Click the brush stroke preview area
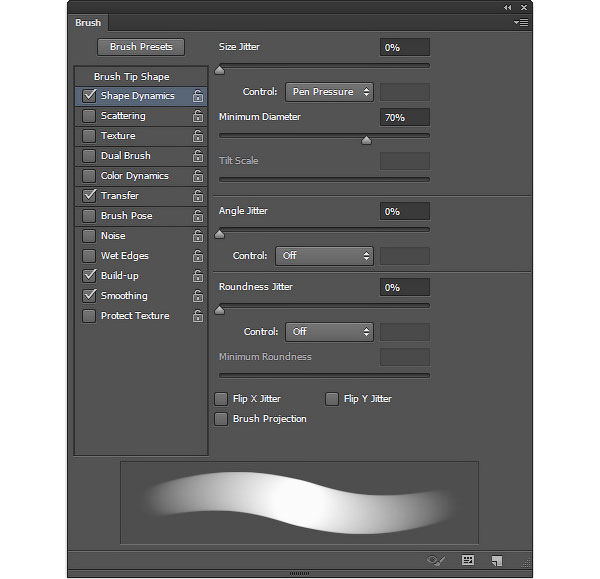The image size is (600, 579). (299, 502)
